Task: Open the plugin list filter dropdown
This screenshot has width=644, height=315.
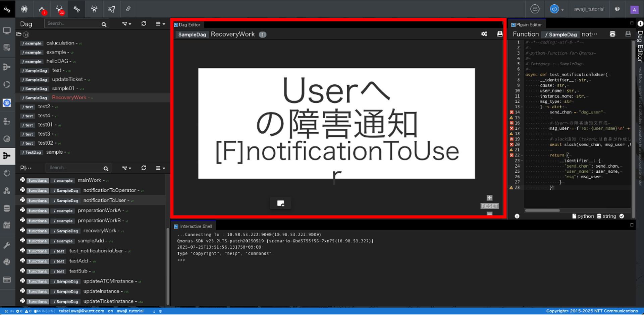Action: pyautogui.click(x=126, y=168)
